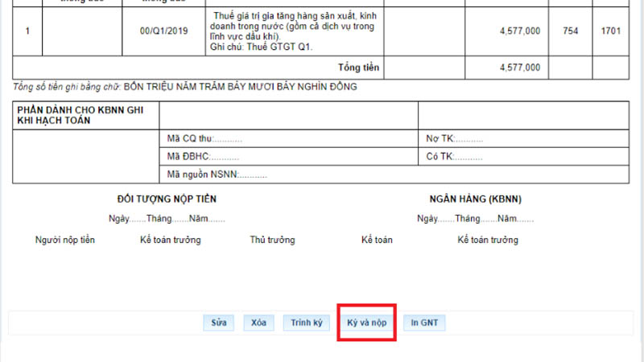Click the Trình ký button
This screenshot has height=362, width=644.
(x=306, y=323)
